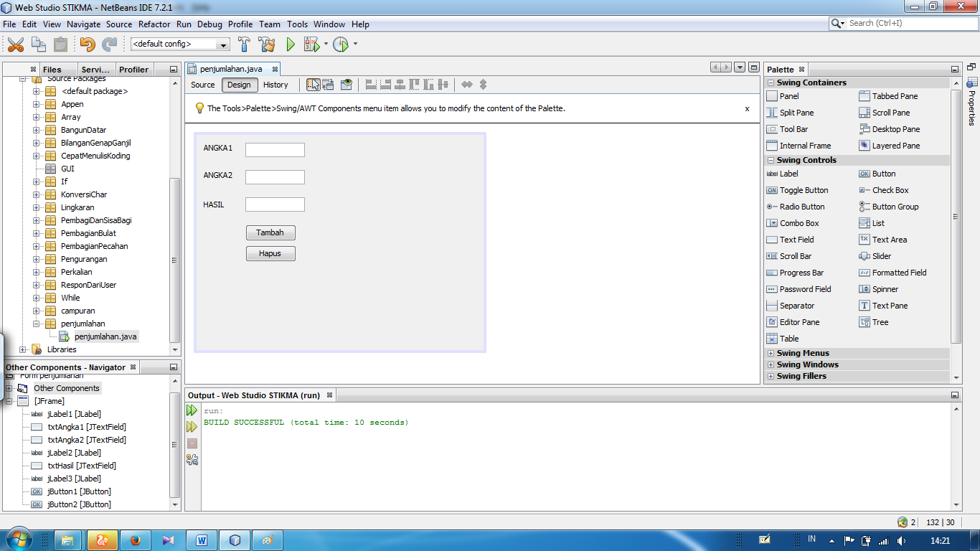Screen dimensions: 980x551
Task: Open the default config dropdown
Action: [223, 44]
